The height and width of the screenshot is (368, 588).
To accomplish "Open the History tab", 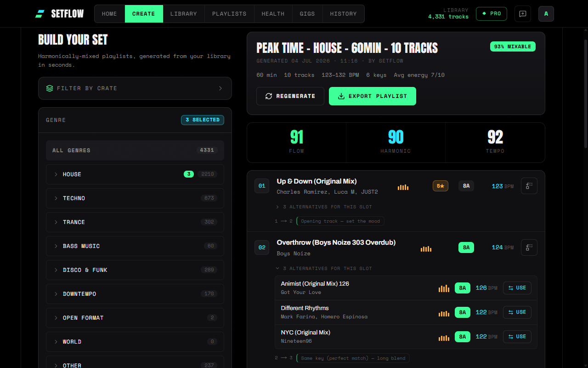I will pyautogui.click(x=343, y=14).
